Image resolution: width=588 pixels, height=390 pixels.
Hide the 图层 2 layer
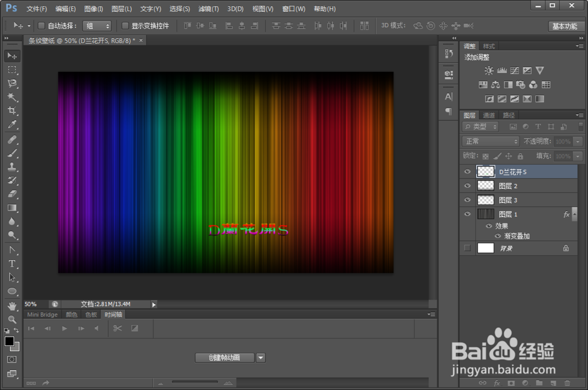(467, 186)
